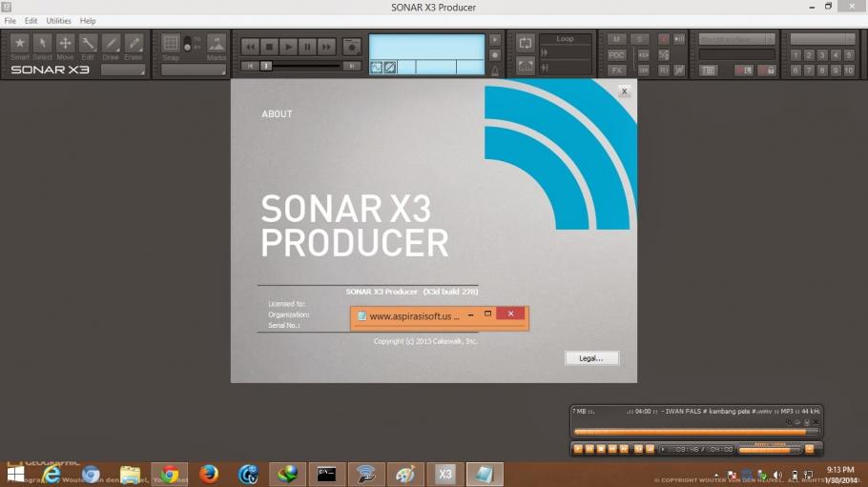Open the command prompt taskbar icon
Viewport: 868px width, 487px height.
tap(326, 475)
